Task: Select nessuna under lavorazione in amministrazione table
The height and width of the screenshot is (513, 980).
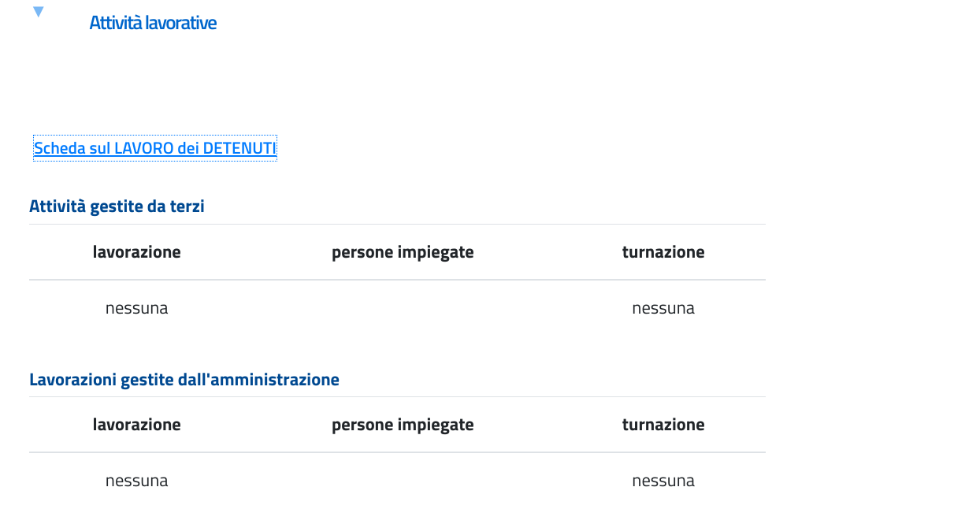Action: click(x=137, y=481)
